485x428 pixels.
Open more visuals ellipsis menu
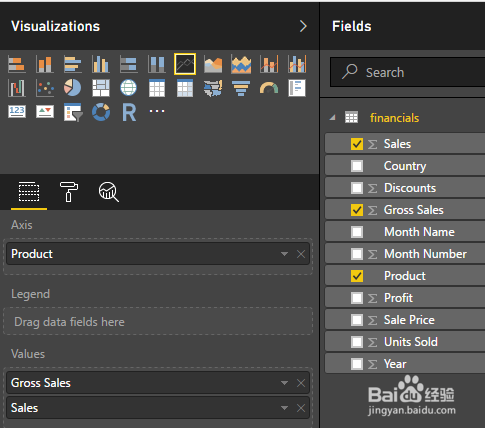pyautogui.click(x=157, y=111)
